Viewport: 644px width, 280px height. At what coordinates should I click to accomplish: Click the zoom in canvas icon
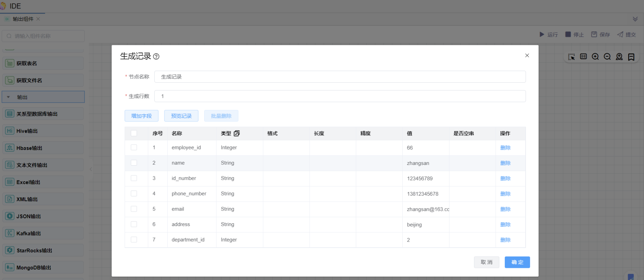tap(595, 57)
